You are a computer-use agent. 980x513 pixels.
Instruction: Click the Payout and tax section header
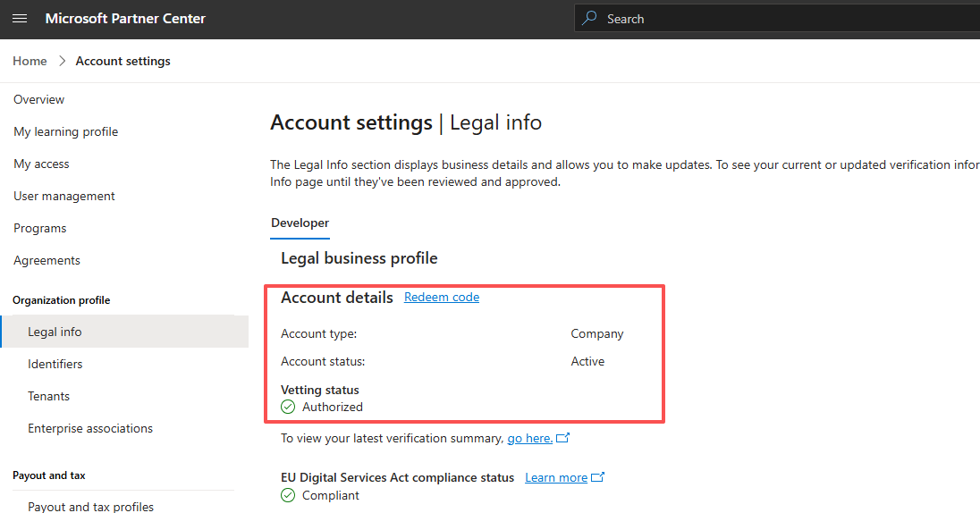click(x=49, y=475)
